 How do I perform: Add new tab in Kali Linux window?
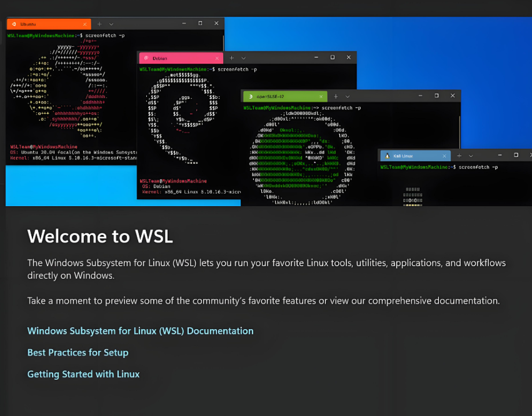click(459, 156)
